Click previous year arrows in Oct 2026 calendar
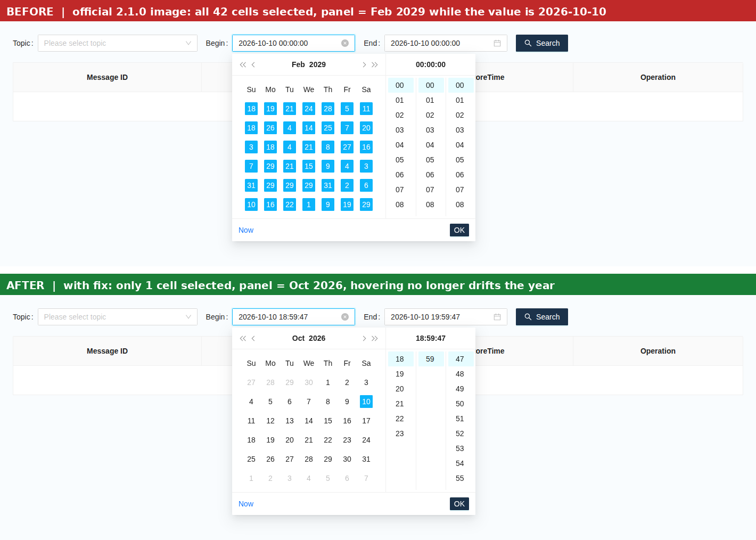 click(243, 338)
